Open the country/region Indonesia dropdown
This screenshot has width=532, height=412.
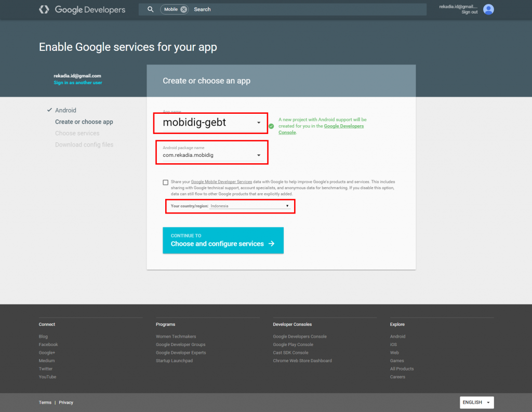(x=250, y=206)
